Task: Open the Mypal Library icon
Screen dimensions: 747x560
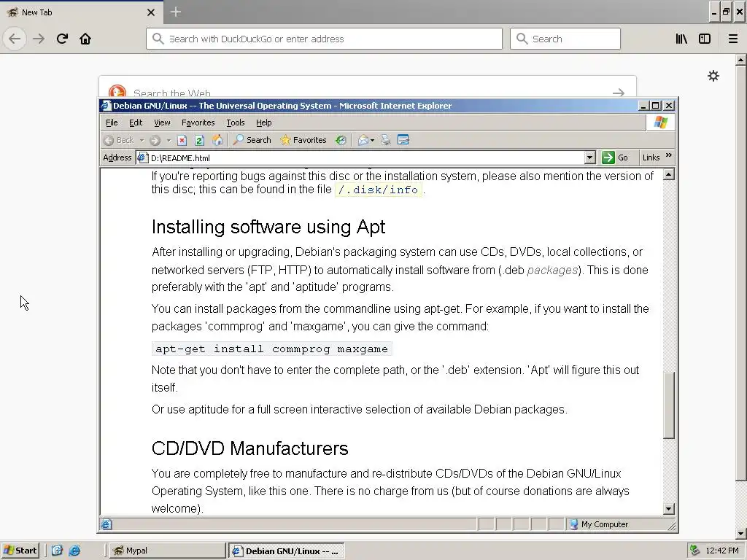Action: pyautogui.click(x=681, y=39)
